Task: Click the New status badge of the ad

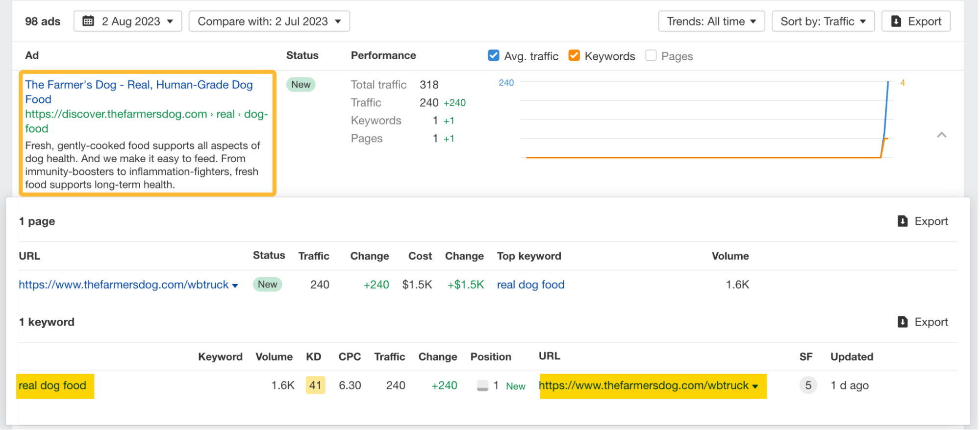Action: [x=301, y=85]
